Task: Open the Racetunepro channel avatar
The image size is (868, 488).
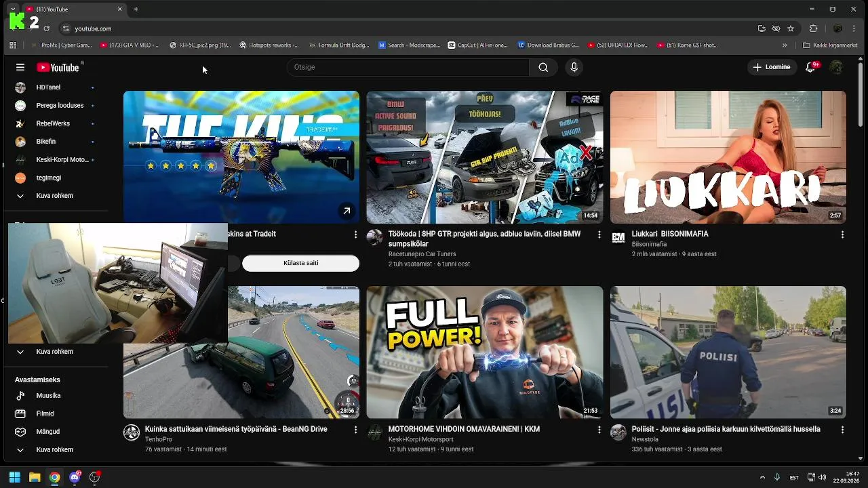Action: coord(374,237)
